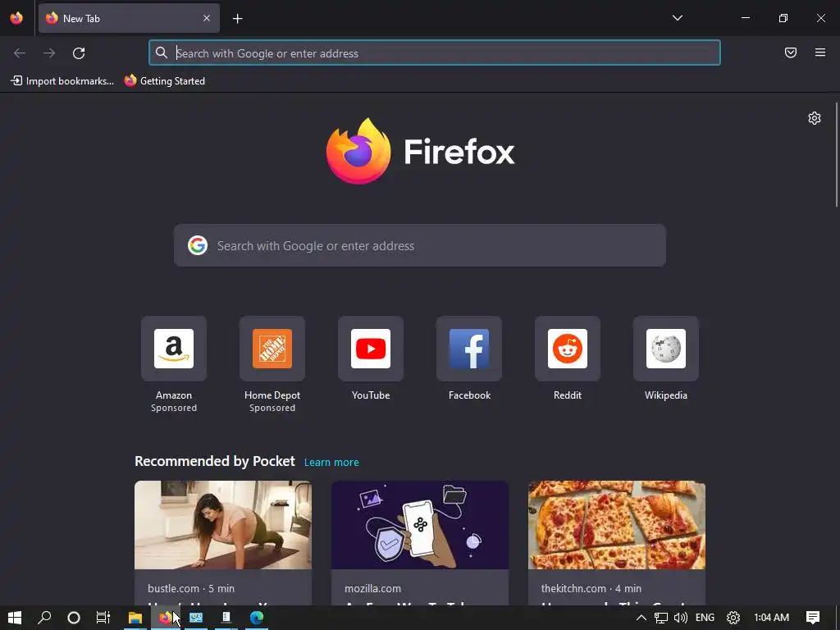The width and height of the screenshot is (840, 630).
Task: Open Import bookmarks toolbar item
Action: pos(62,81)
